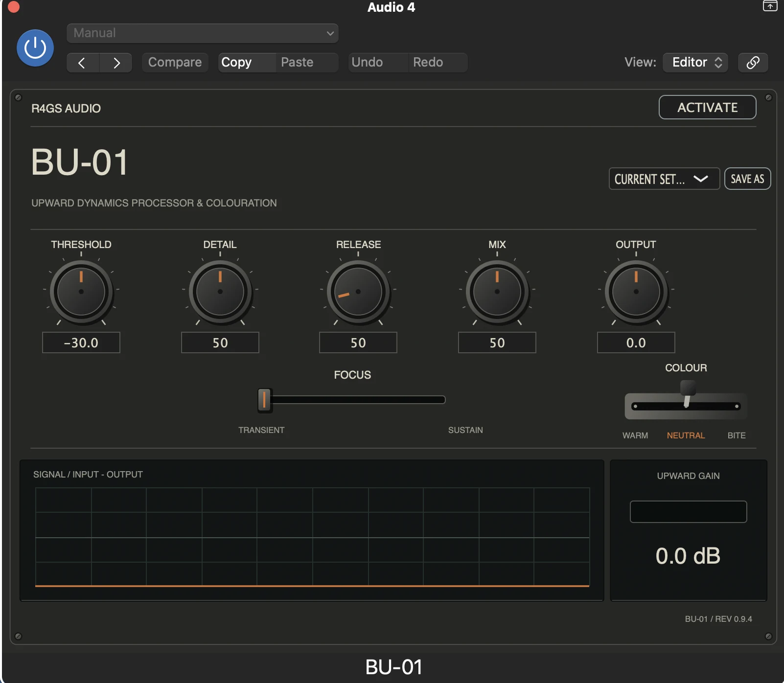784x683 pixels.
Task: Set colour to NEUTRAL
Action: click(686, 435)
